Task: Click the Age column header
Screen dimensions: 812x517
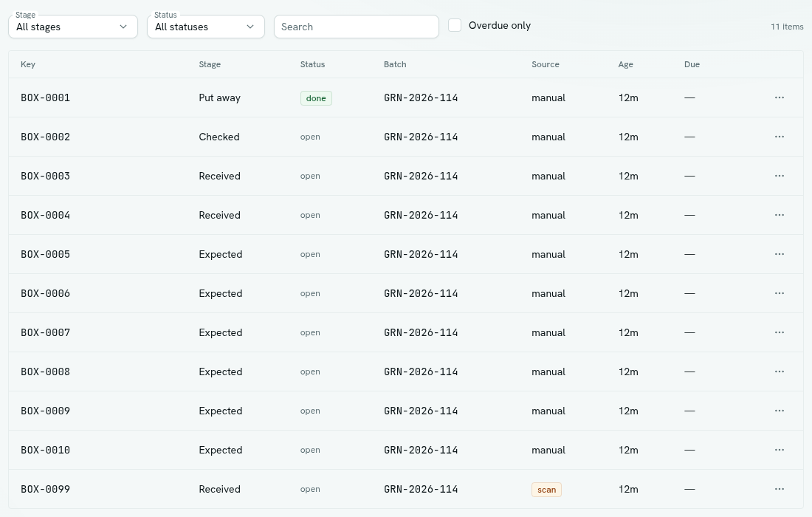Action: (x=625, y=64)
